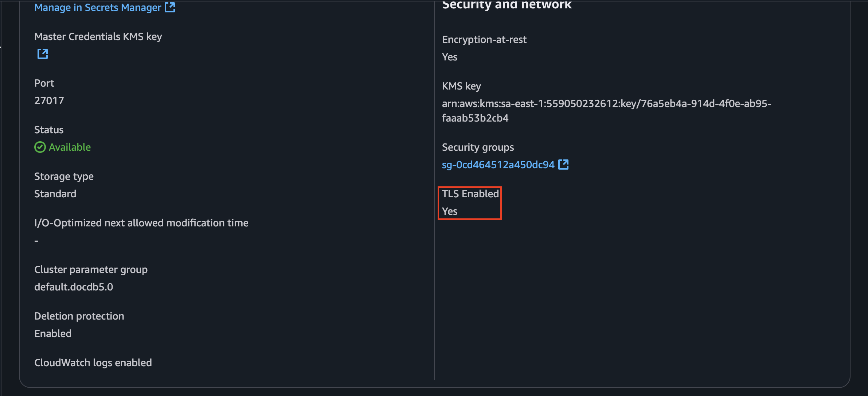This screenshot has width=868, height=396.
Task: Click the external link icon next to sg-0cd464512a450dc94
Action: 563,165
